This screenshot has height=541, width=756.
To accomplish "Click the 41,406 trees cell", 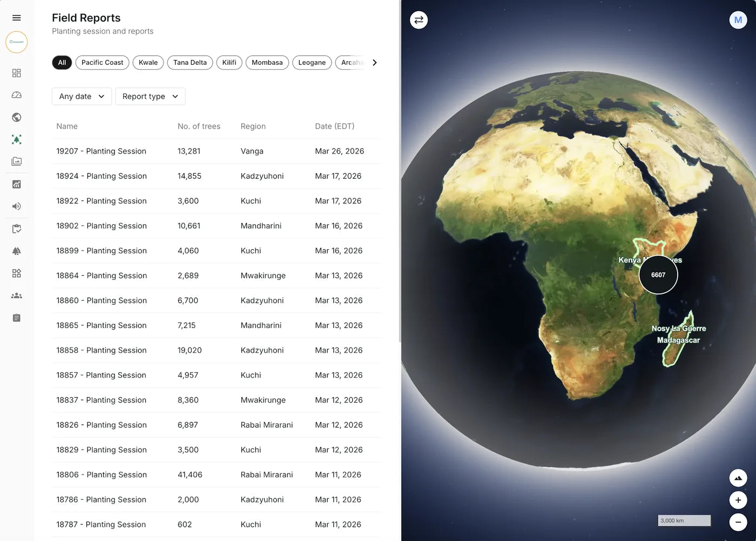I will tap(190, 475).
